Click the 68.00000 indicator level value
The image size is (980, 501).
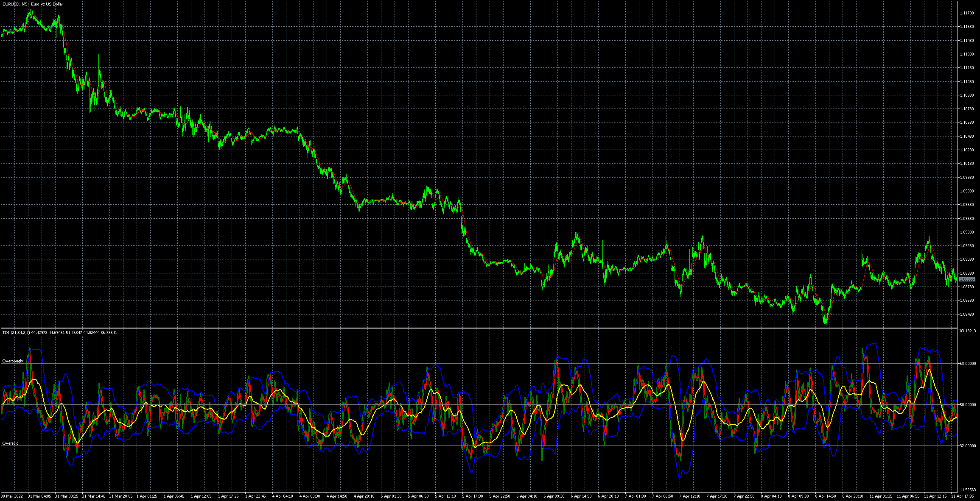click(968, 363)
